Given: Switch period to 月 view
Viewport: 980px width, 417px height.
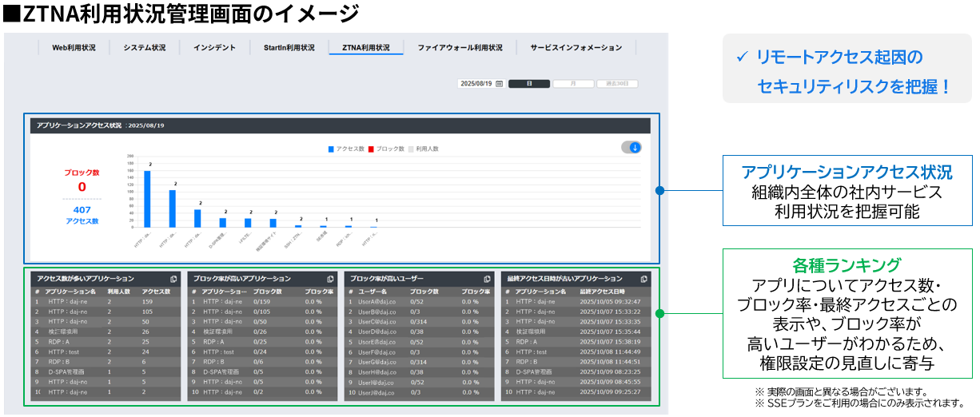Looking at the screenshot, I should click(x=573, y=83).
